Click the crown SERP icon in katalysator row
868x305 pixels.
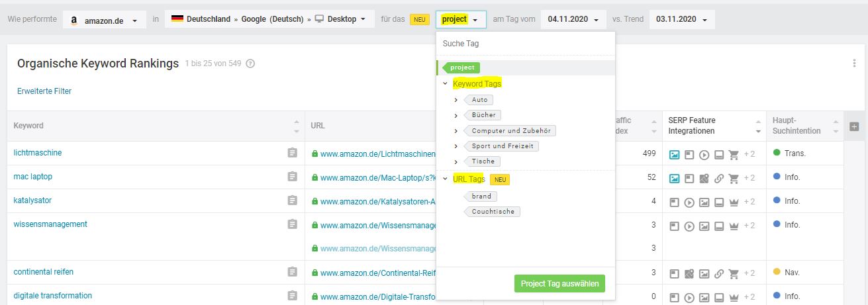tap(733, 202)
